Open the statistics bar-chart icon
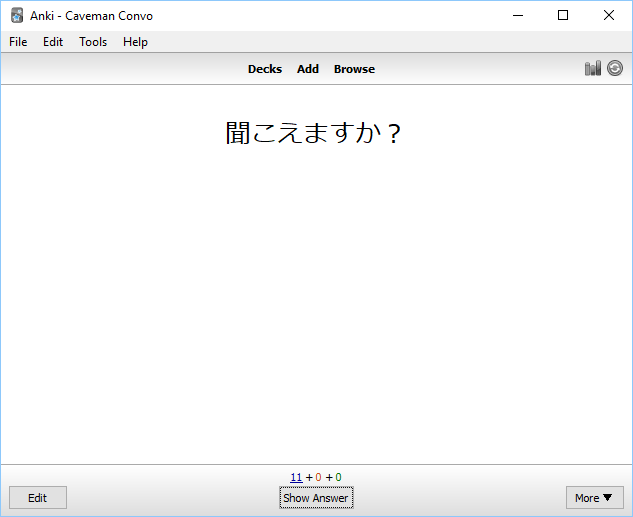 pyautogui.click(x=593, y=68)
